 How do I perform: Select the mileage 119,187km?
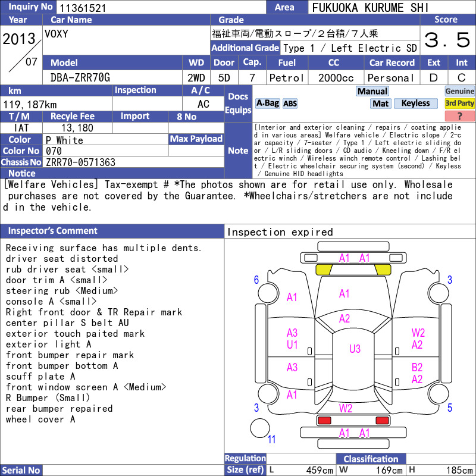(x=30, y=105)
